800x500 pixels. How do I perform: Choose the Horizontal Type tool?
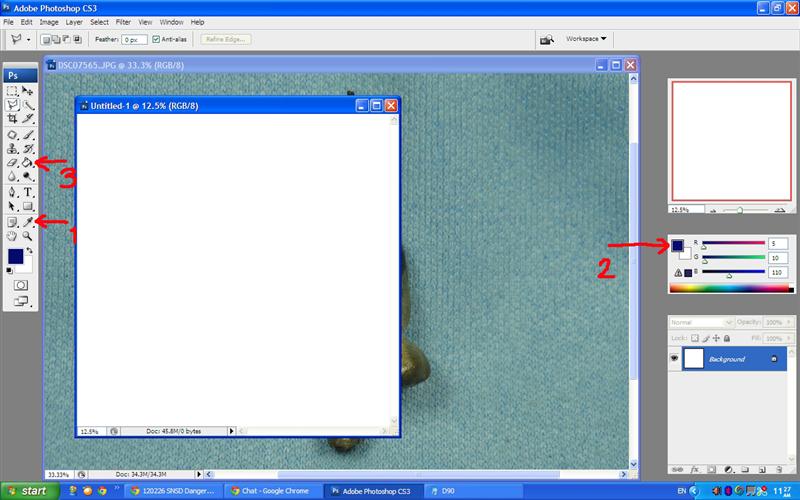click(x=28, y=192)
